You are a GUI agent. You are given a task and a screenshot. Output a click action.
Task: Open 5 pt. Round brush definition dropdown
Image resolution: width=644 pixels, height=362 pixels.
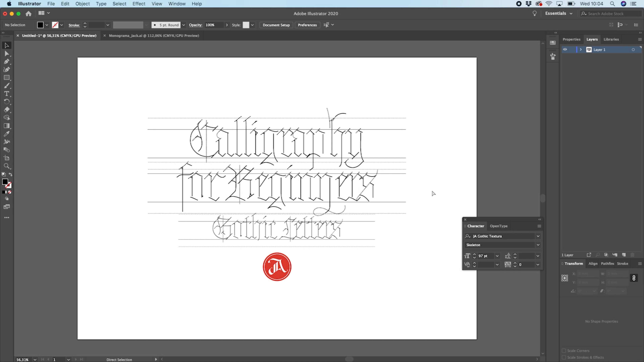pos(183,25)
